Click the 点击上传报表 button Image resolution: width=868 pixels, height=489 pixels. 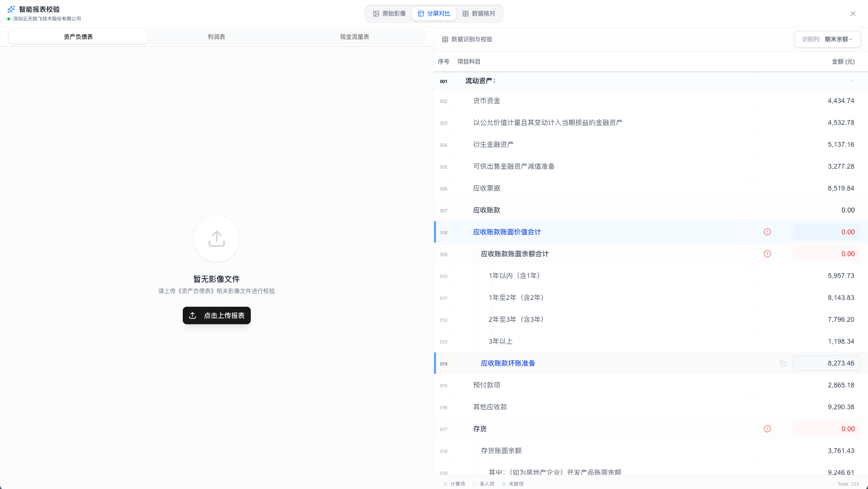[x=217, y=315]
